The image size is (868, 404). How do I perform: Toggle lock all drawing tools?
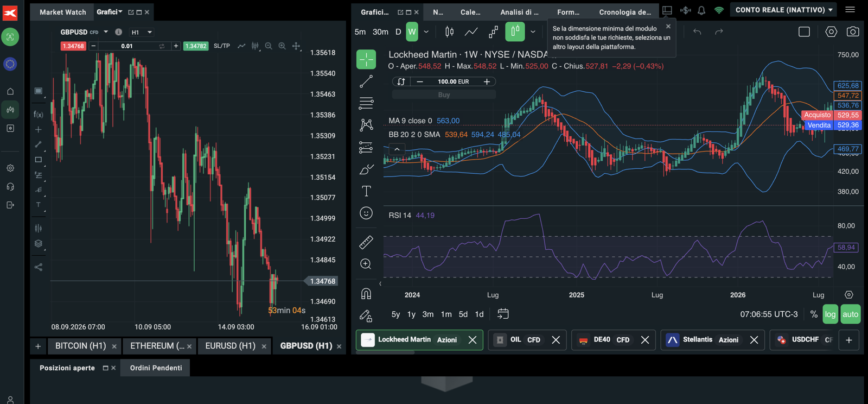click(366, 315)
